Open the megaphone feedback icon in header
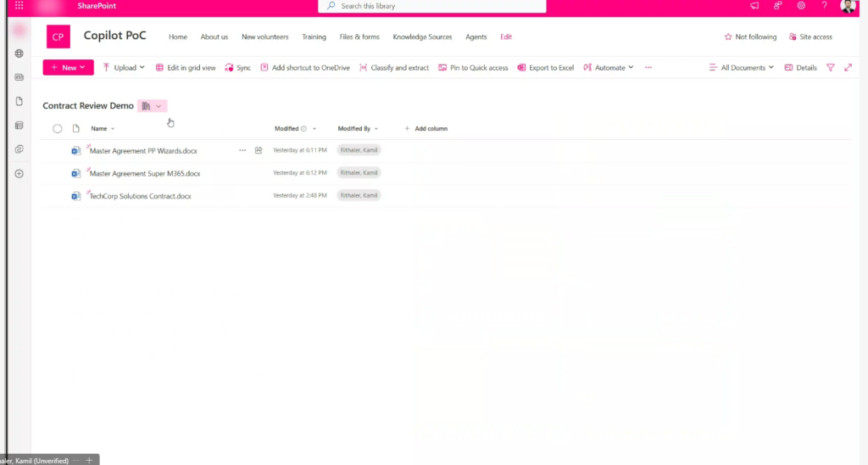The width and height of the screenshot is (868, 465). [x=754, y=6]
